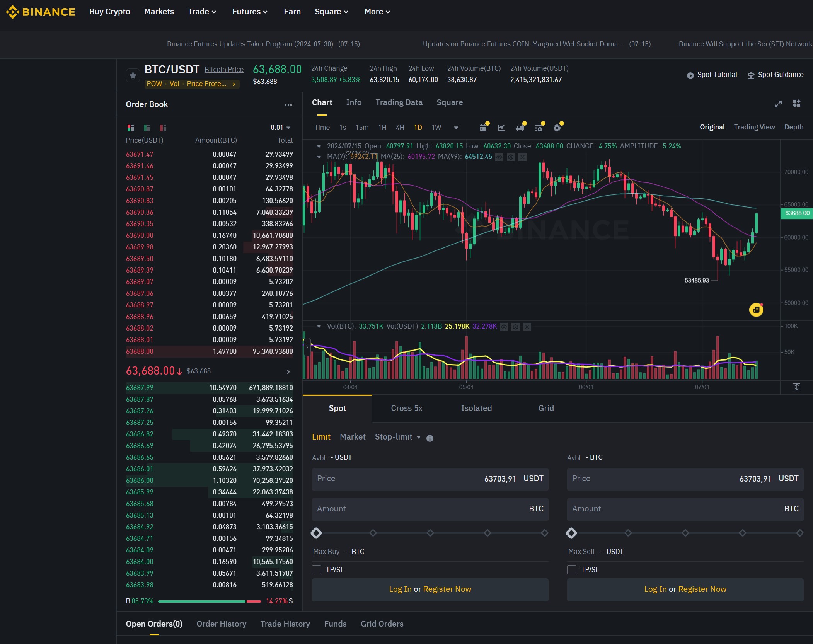Open the chart settings gear icon
Image resolution: width=813 pixels, height=644 pixels.
557,128
